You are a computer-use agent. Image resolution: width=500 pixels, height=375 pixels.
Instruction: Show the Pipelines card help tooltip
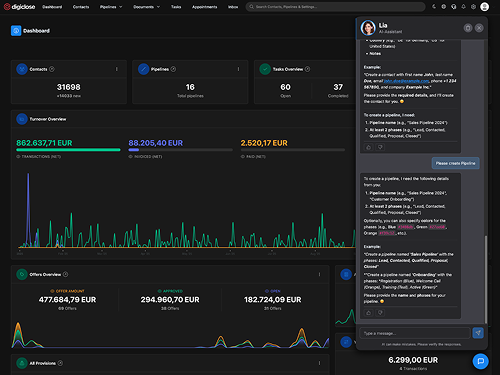tap(173, 69)
